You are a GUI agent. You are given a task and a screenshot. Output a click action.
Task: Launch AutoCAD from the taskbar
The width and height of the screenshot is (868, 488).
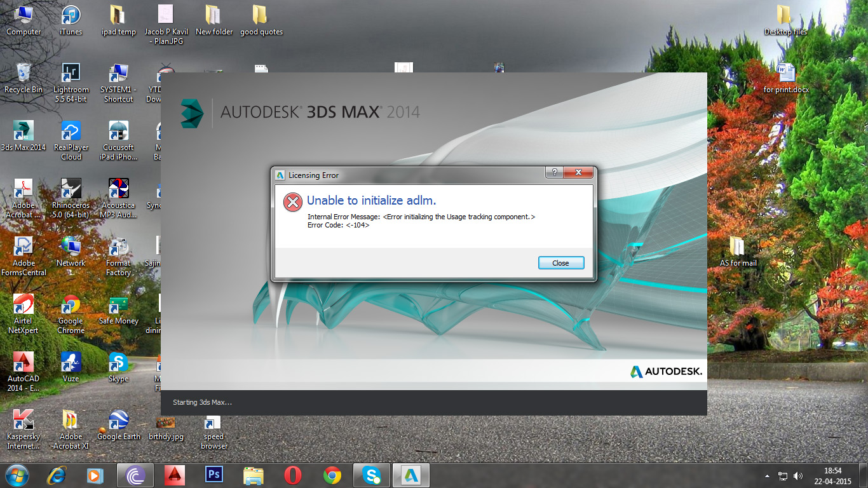pyautogui.click(x=174, y=475)
